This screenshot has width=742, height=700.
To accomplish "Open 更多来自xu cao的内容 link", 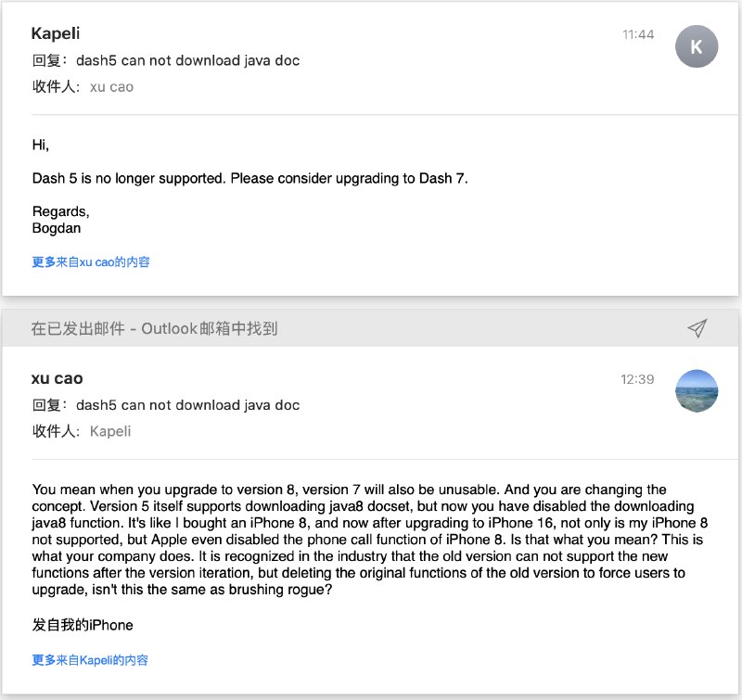I will (x=91, y=261).
